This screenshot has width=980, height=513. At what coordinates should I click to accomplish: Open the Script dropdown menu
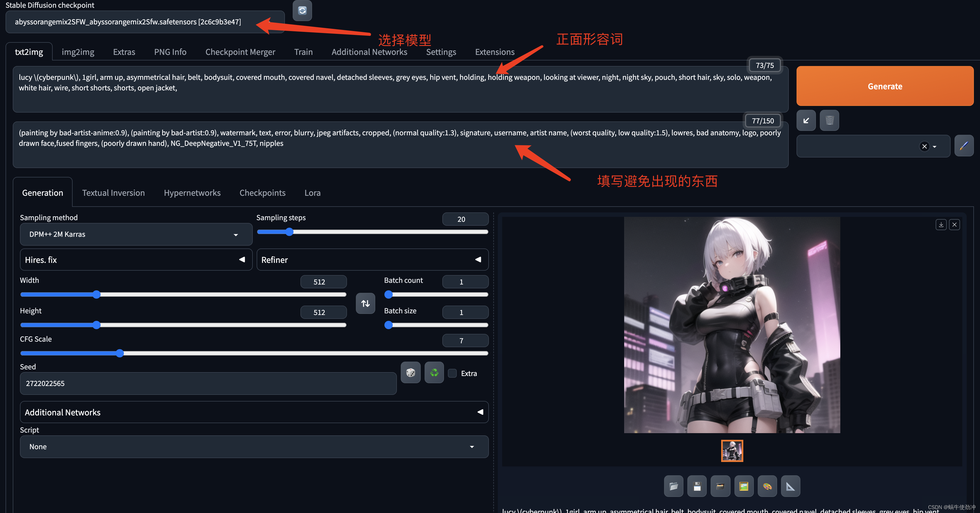pos(253,446)
